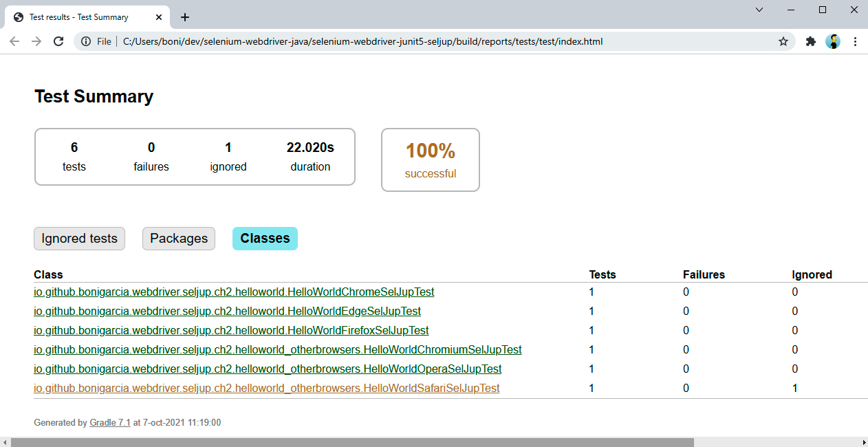Open the HelloWorldChromeSelJupTest class link
Image resolution: width=868 pixels, height=447 pixels.
[234, 292]
